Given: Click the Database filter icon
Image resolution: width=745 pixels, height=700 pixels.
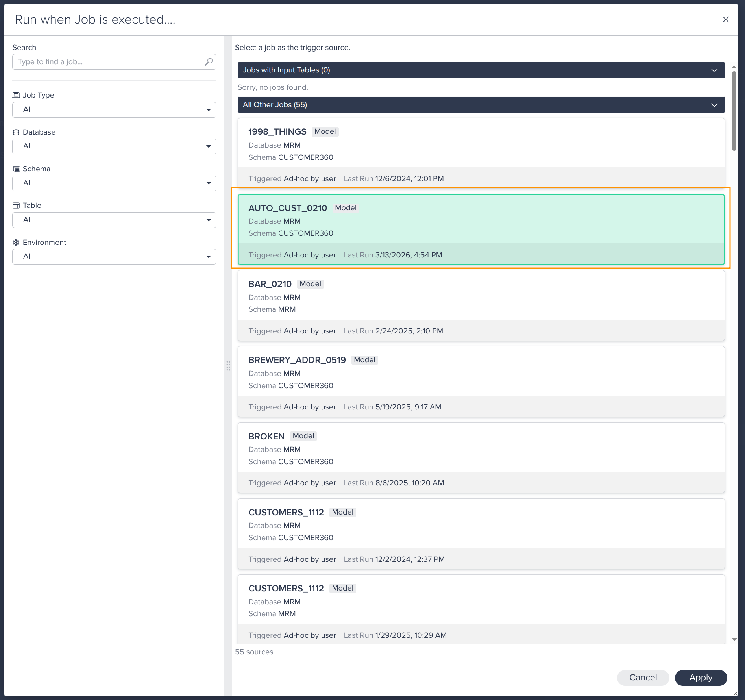Looking at the screenshot, I should [16, 131].
